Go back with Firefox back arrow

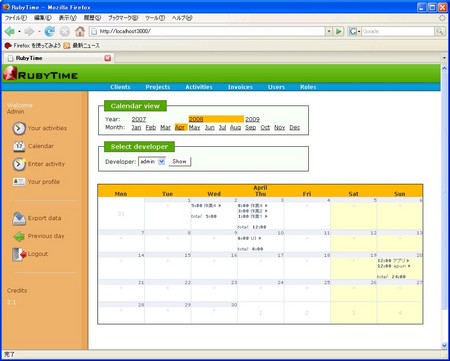pos(10,31)
